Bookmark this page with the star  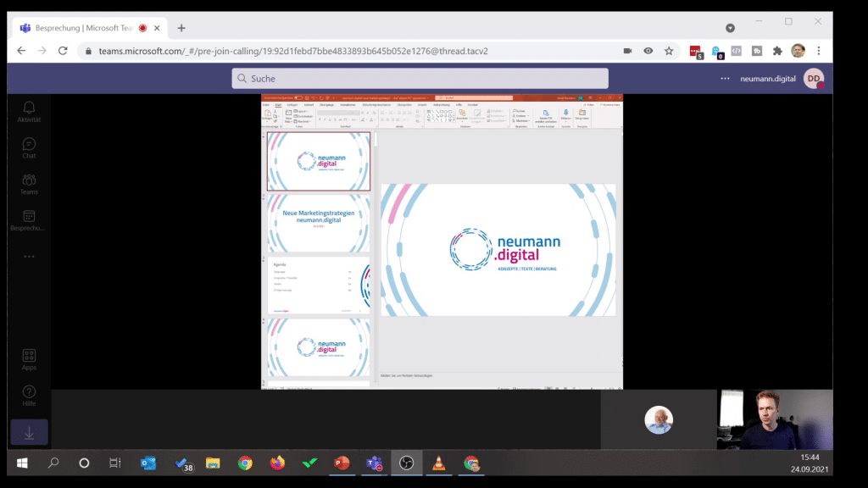[669, 51]
